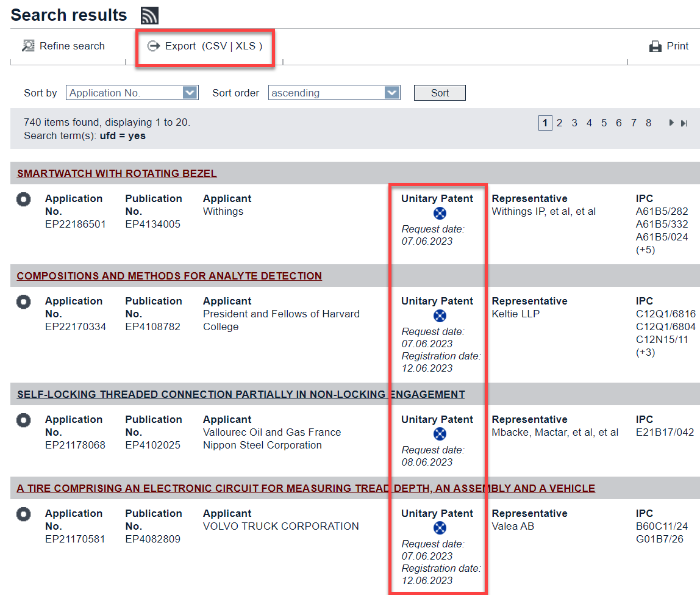Viewport: 700px width, 595px height.
Task: Open Compositions and Methods for Analyte Detection
Action: tap(169, 276)
